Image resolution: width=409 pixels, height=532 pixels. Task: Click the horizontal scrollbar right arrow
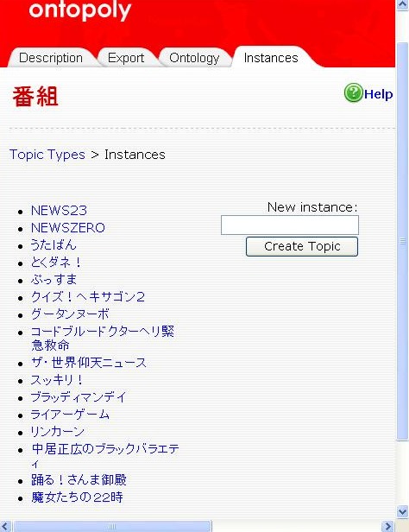(x=388, y=526)
